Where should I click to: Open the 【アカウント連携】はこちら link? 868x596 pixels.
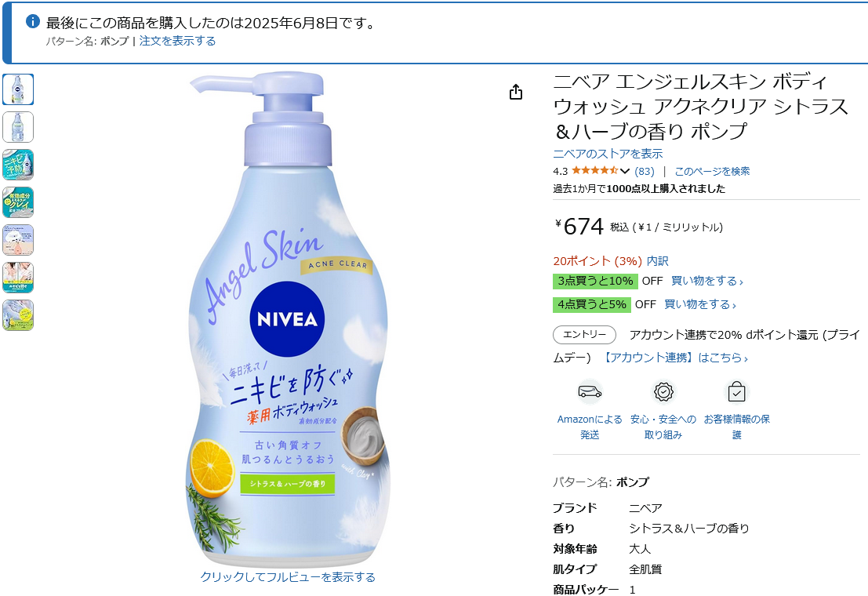click(x=674, y=358)
